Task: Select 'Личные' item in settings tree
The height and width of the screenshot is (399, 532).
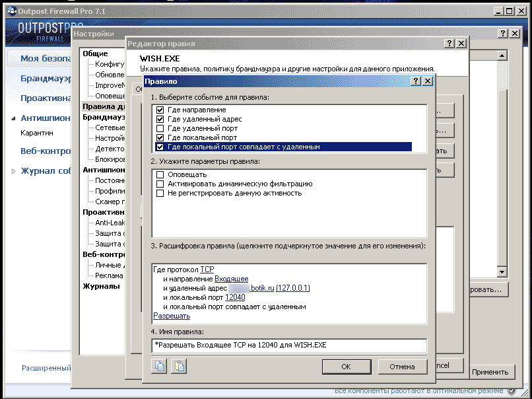Action: click(110, 265)
